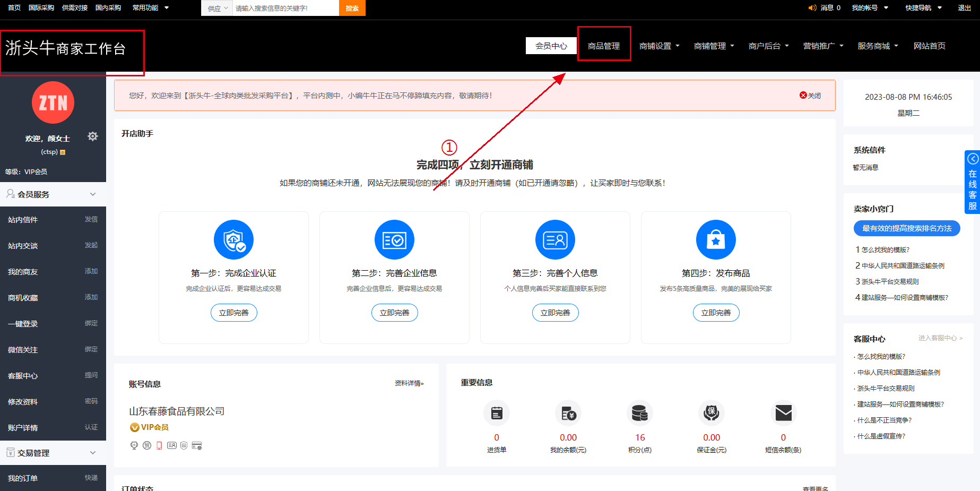Click the orange 搜索 button

coord(352,8)
